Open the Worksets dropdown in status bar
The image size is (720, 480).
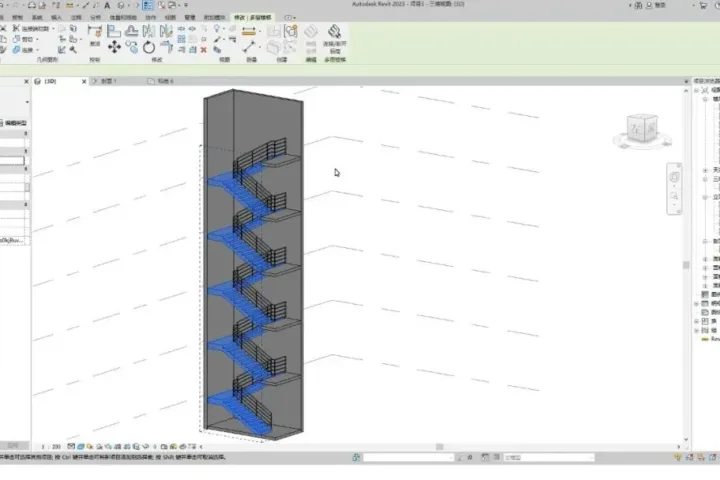coord(451,457)
